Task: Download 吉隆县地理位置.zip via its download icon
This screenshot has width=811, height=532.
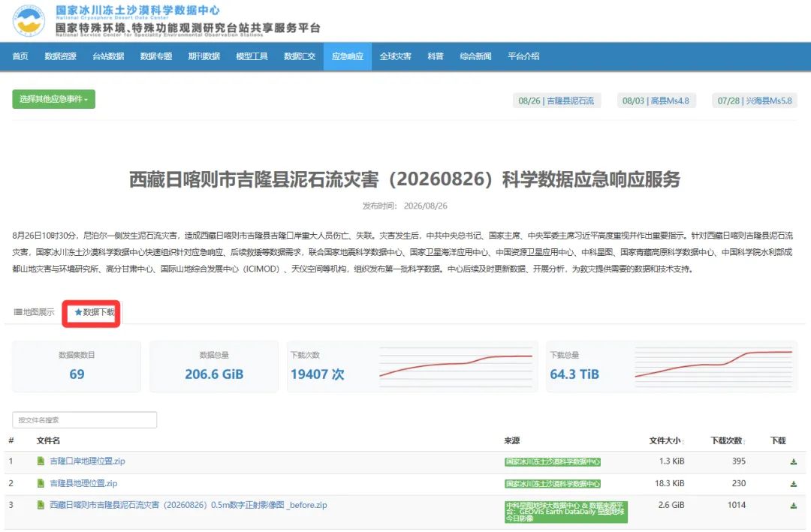Action: click(x=794, y=484)
